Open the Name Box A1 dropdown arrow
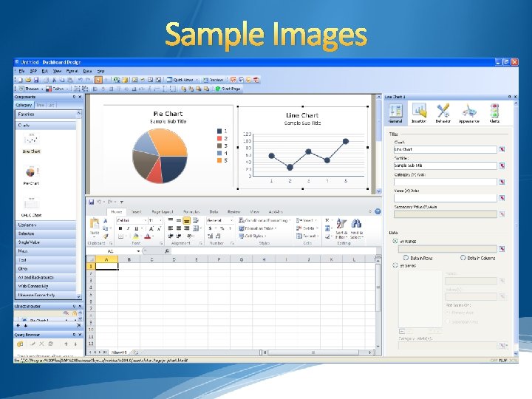The image size is (532, 399). click(x=138, y=251)
